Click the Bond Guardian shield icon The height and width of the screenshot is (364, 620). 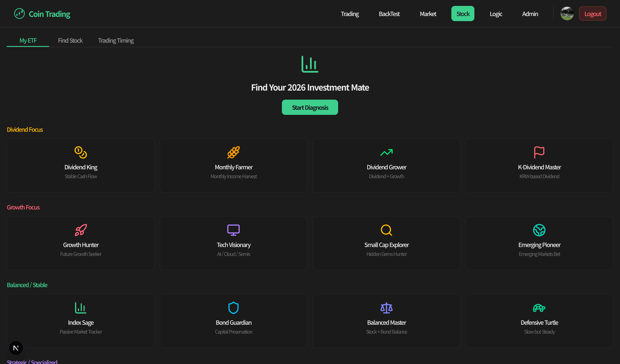pos(234,308)
